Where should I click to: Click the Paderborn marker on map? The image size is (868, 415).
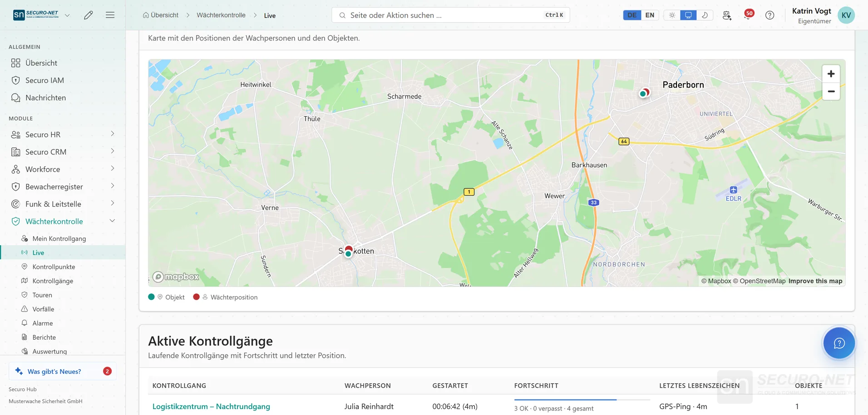tap(644, 93)
